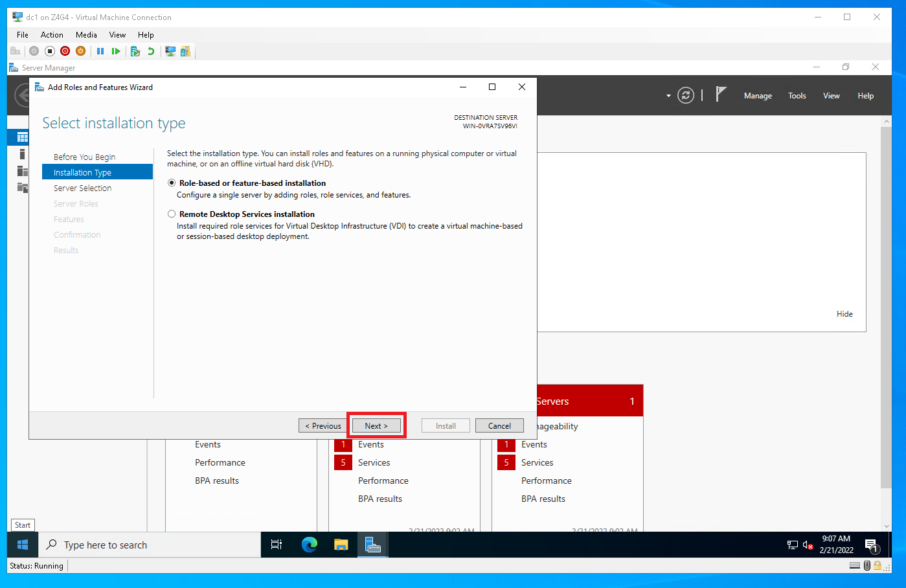This screenshot has height=588, width=906.
Task: Click the destination server name WIN-0VRA7SV96VI
Action: pos(490,126)
